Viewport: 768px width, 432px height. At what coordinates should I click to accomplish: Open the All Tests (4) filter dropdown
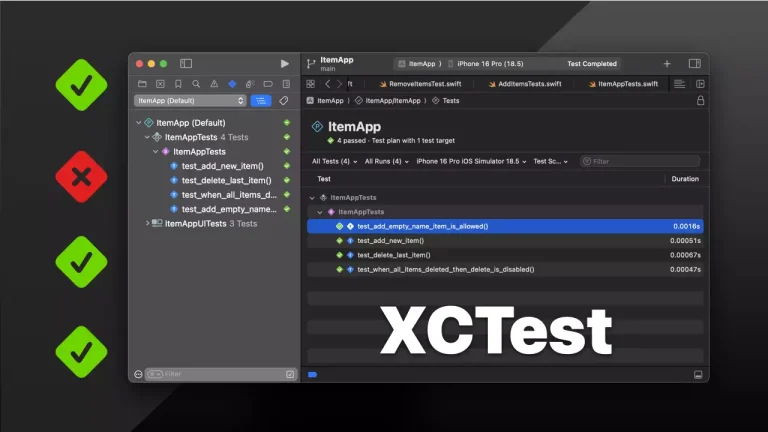point(332,161)
